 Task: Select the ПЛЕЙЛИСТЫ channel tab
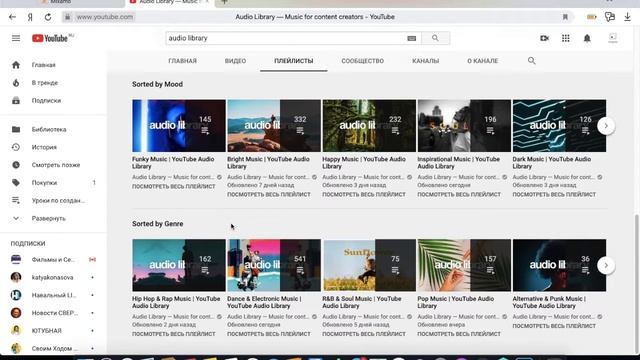pyautogui.click(x=293, y=61)
